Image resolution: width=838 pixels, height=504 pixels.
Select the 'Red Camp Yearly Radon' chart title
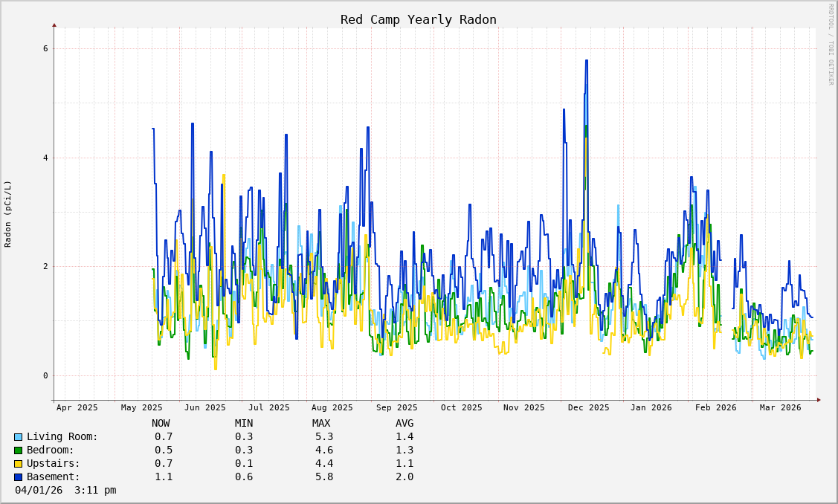[x=418, y=20]
